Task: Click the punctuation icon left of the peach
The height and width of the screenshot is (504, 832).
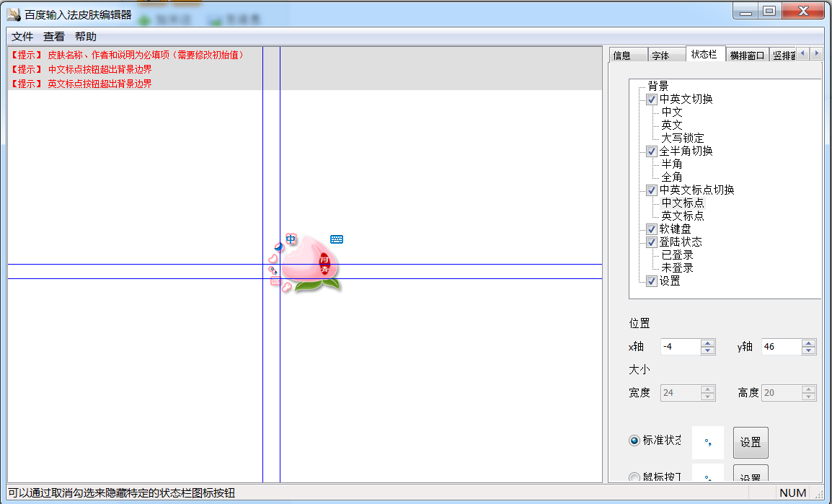Action: [273, 270]
